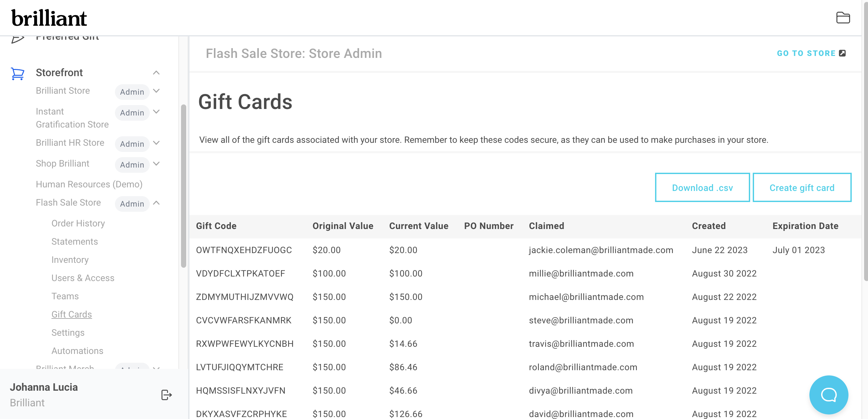Click gift code VDYDFCLXTPKATOEF
Screen dimensions: 868x419
coord(240,273)
